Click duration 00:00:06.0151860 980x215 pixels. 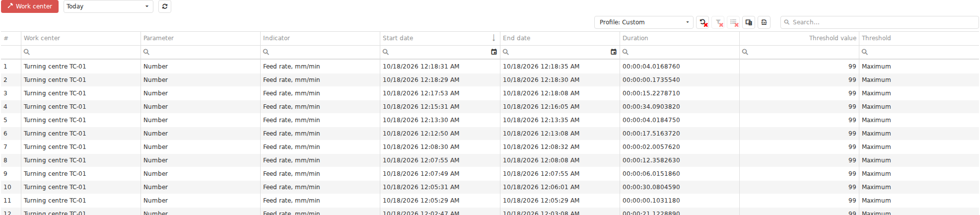(x=651, y=174)
